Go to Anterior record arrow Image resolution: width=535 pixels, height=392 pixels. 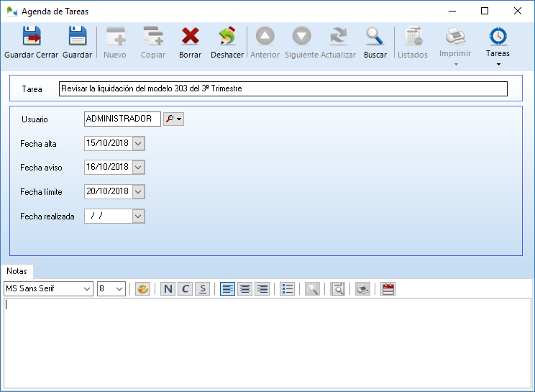tap(265, 36)
